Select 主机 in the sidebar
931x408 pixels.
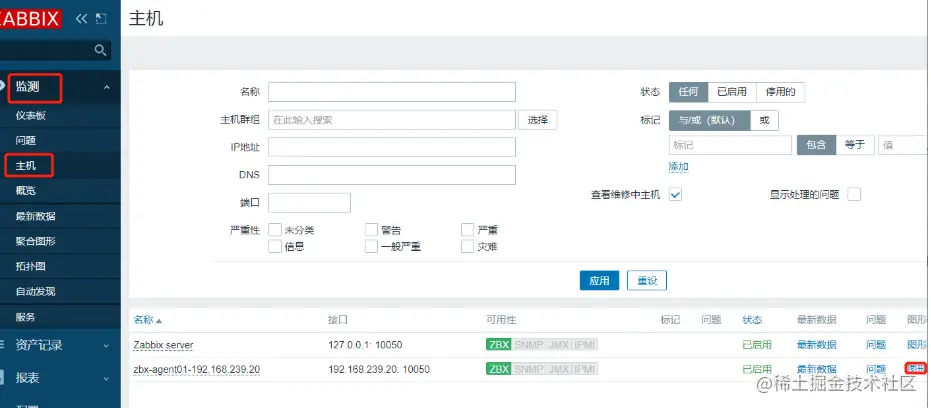[x=26, y=166]
